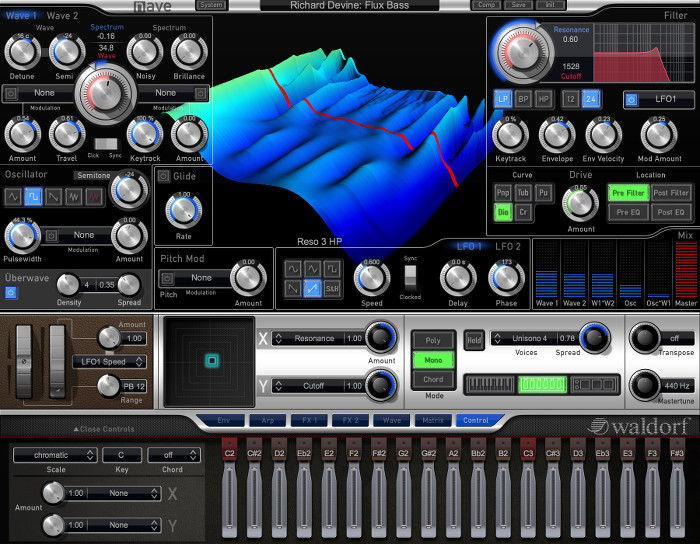Select the sine waveform in Oscillator section

15,196
